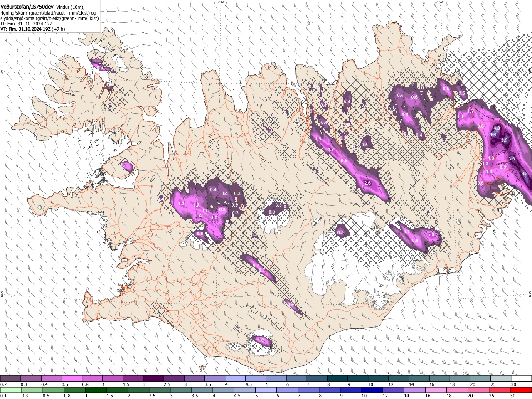This screenshot has width=532, height=399.
Task: Click the slydda/snjókoma legend description line
Action: (x=49, y=18)
